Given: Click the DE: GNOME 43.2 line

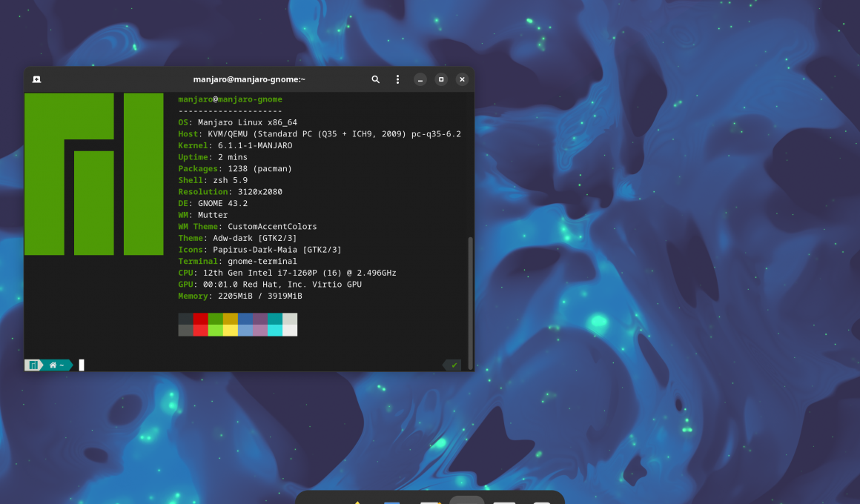Looking at the screenshot, I should (x=213, y=203).
